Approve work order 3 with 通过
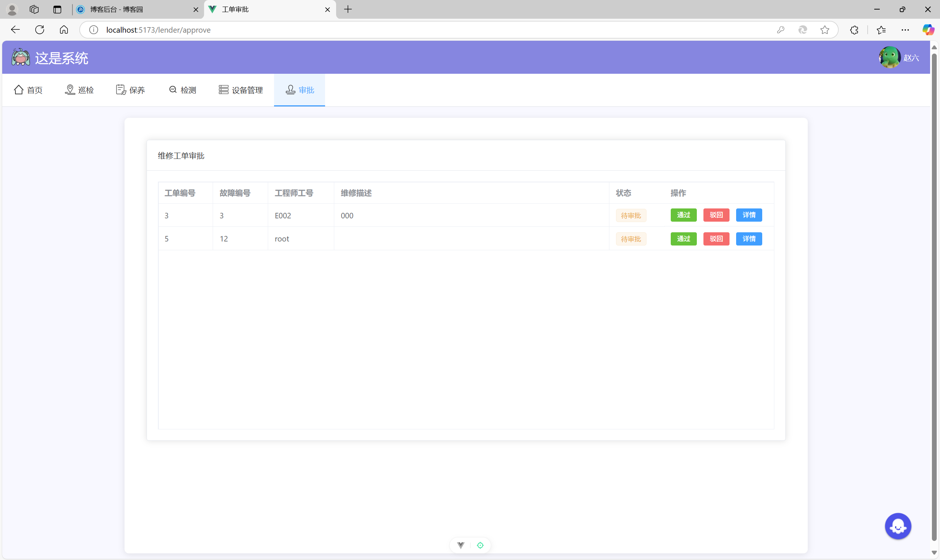This screenshot has height=560, width=940. pos(683,215)
